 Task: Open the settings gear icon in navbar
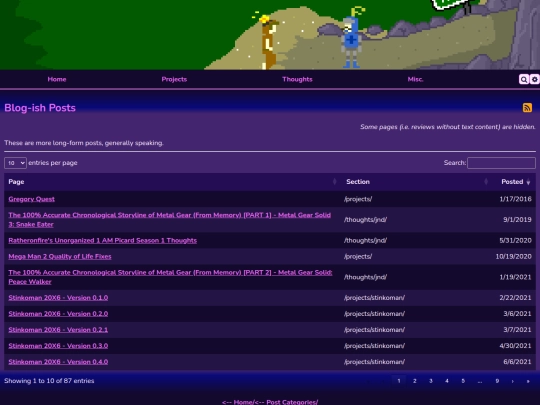click(x=534, y=80)
